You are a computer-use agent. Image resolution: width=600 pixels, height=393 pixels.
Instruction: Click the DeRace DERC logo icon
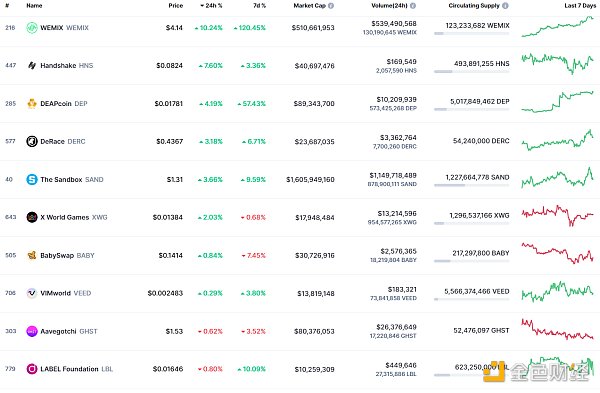[32, 141]
